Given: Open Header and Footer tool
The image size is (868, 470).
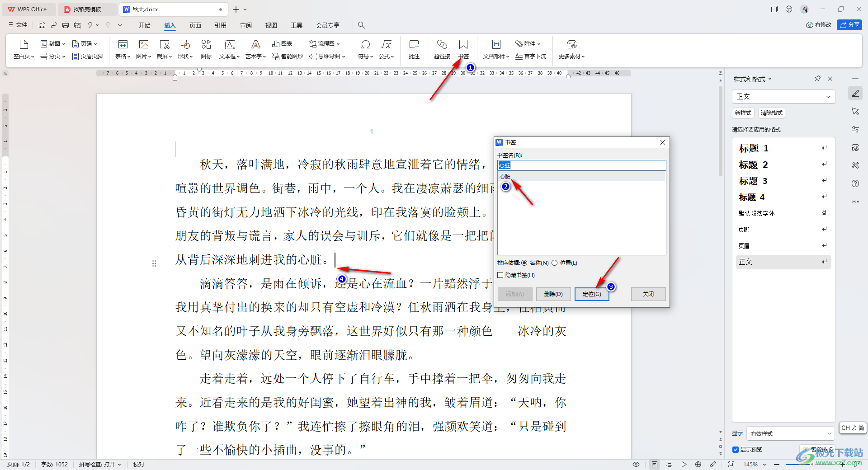Looking at the screenshot, I should point(88,56).
